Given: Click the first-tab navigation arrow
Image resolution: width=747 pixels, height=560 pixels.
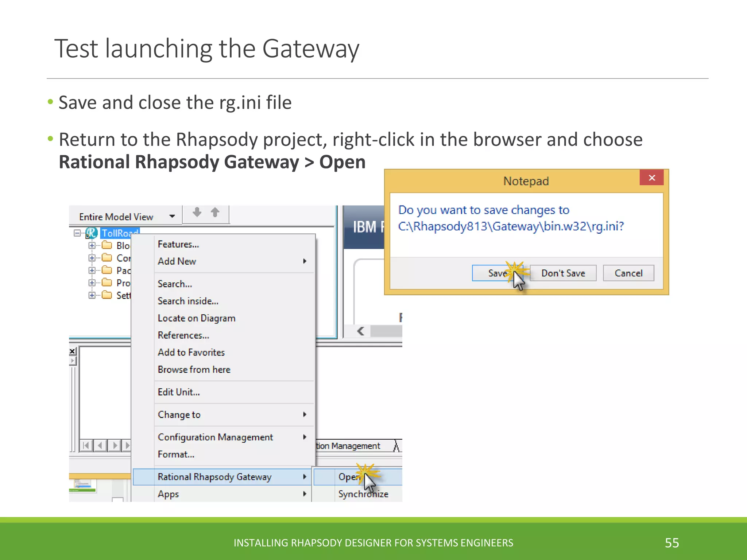Looking at the screenshot, I should click(x=86, y=445).
